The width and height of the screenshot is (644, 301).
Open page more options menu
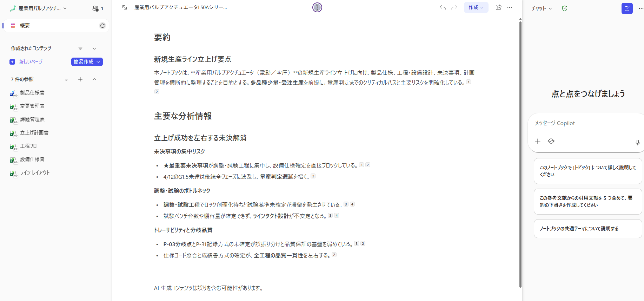pos(510,7)
